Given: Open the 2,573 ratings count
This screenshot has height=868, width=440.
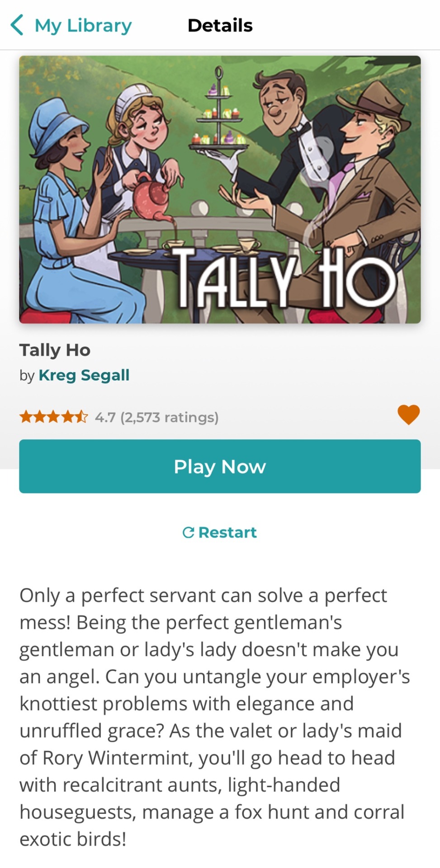Looking at the screenshot, I should pos(170,417).
